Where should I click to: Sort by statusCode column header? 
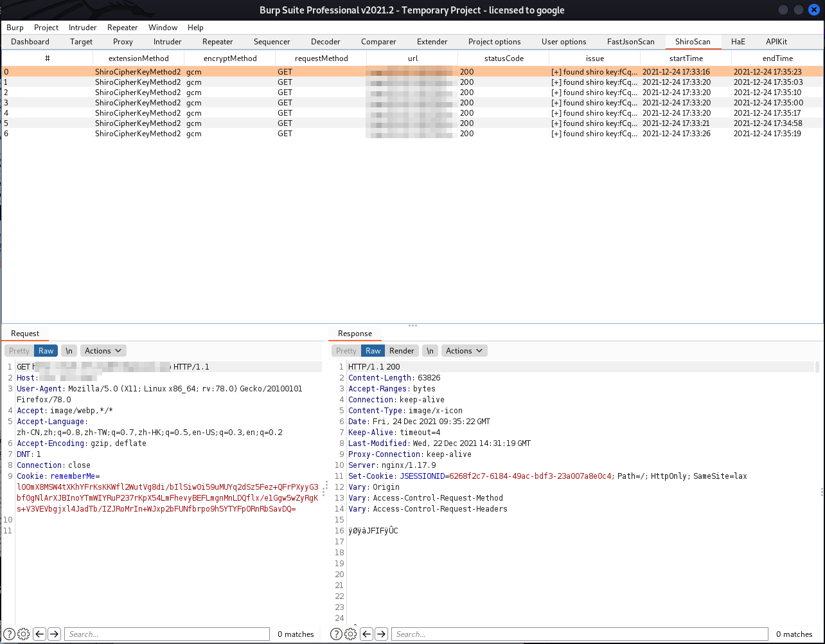point(504,58)
